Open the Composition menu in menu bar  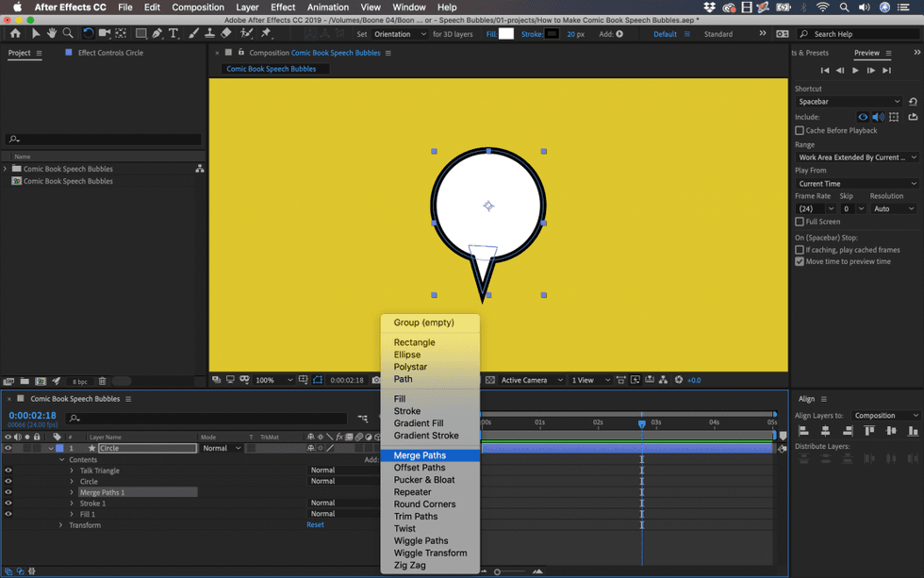(198, 7)
